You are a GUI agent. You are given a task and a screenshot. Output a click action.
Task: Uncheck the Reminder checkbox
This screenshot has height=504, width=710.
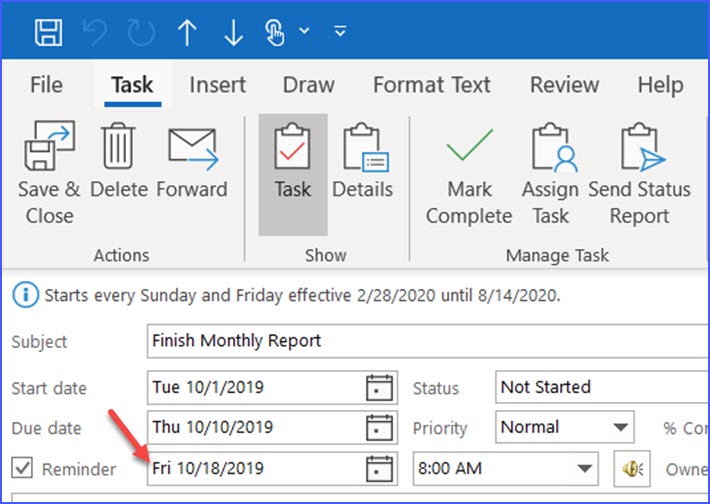[x=22, y=468]
